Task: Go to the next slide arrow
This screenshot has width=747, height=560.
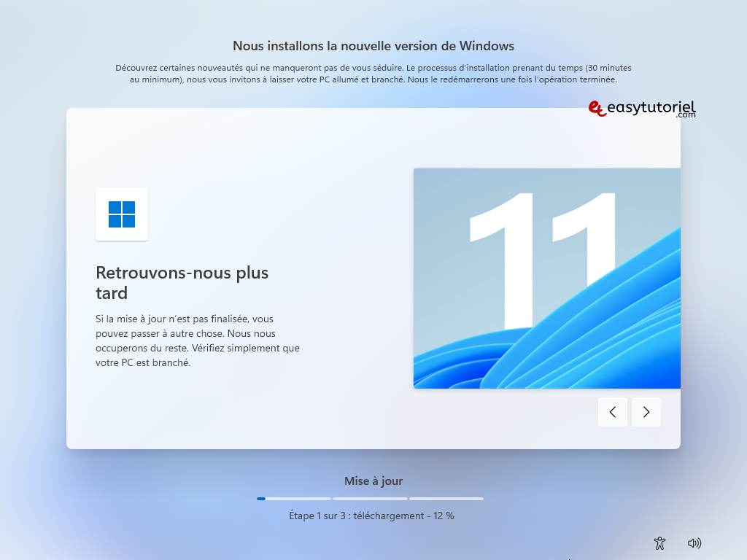Action: (x=646, y=412)
